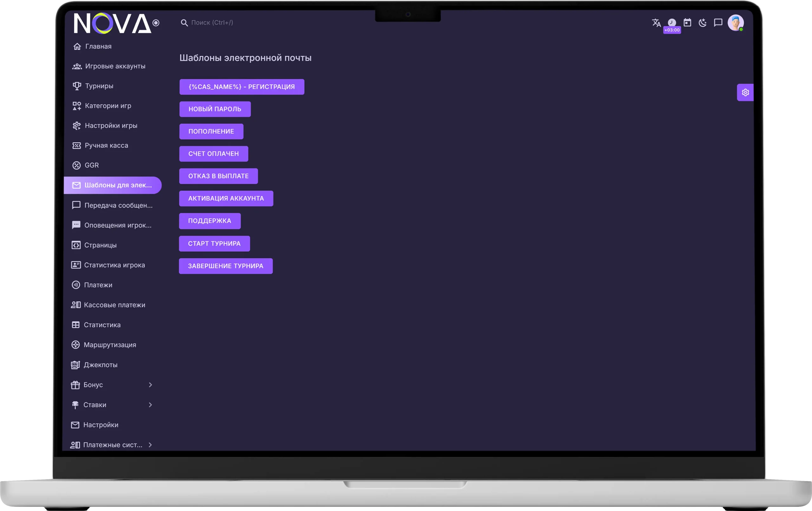Toggle dark mode moon icon
The height and width of the screenshot is (511, 812).
(x=702, y=23)
